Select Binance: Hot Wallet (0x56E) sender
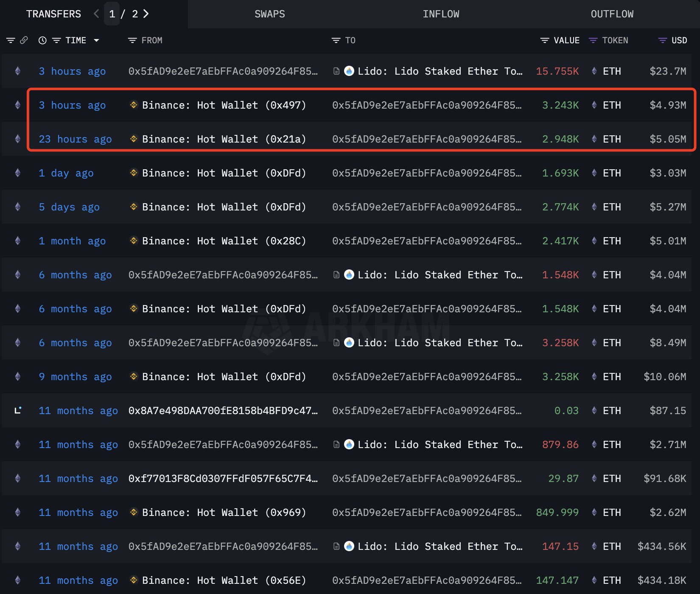The height and width of the screenshot is (594, 700). click(224, 580)
